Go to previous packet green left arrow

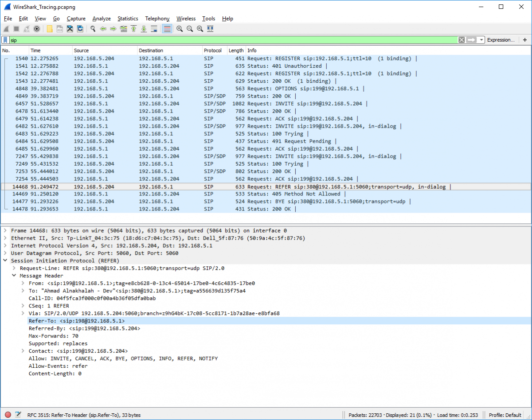103,29
